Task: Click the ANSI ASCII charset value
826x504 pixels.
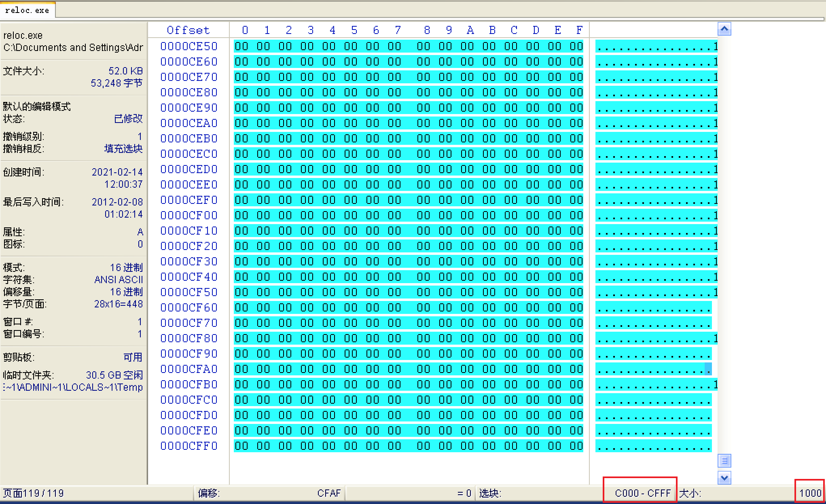Action: pyautogui.click(x=119, y=280)
